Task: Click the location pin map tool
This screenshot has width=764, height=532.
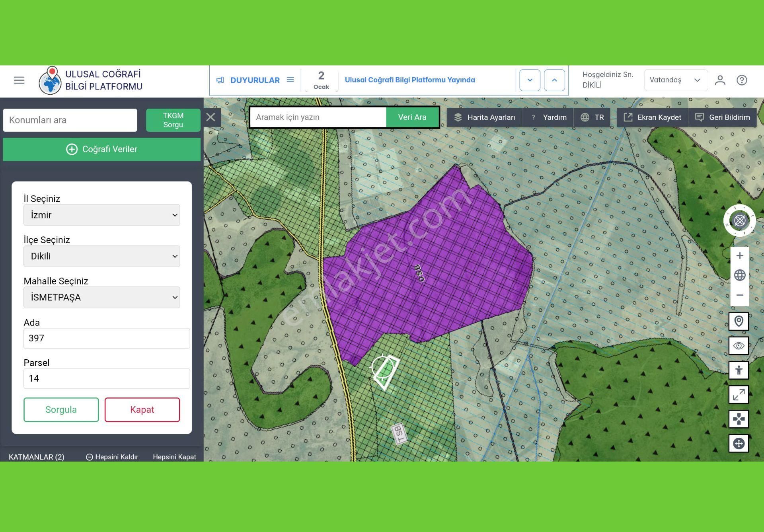Action: (739, 321)
